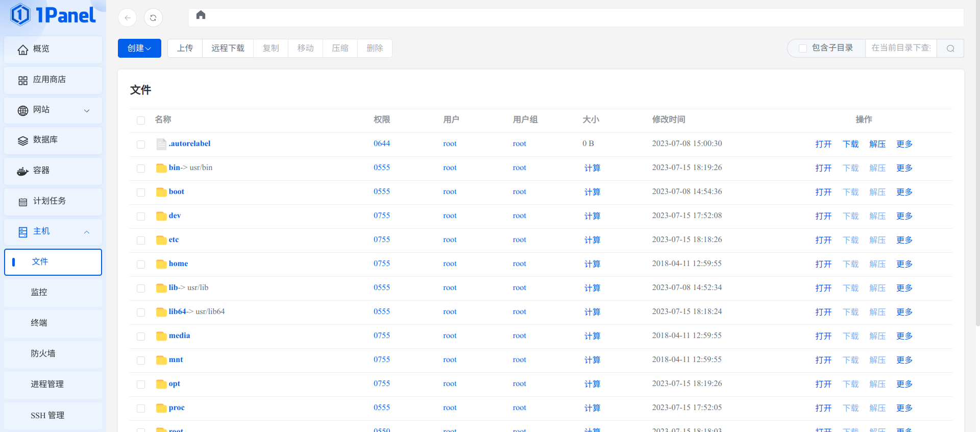This screenshot has height=432, width=980.
Task: Go to 终端 under 主机
Action: pyautogui.click(x=53, y=323)
